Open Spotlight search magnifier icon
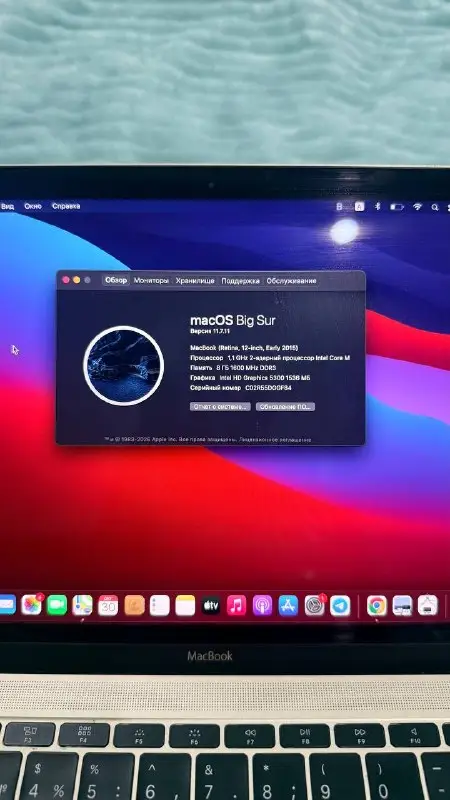The image size is (450, 800). tap(435, 207)
